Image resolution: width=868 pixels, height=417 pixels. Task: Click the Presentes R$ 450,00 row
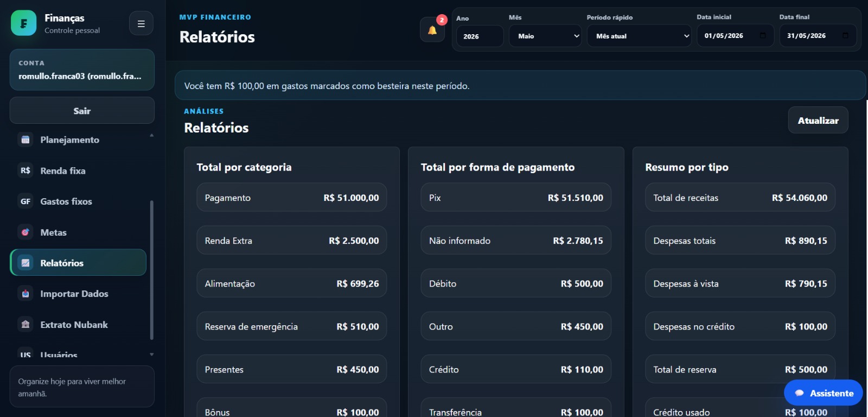coord(292,369)
